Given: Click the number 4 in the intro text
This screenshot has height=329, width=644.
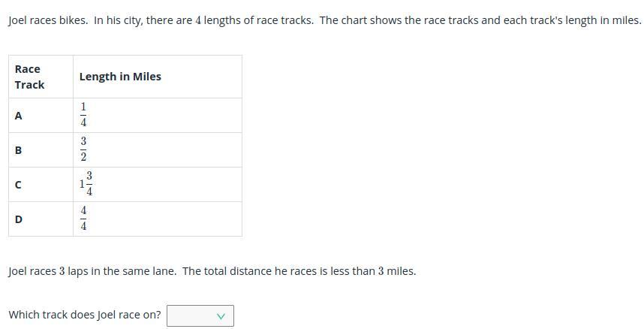Looking at the screenshot, I should pyautogui.click(x=198, y=20).
